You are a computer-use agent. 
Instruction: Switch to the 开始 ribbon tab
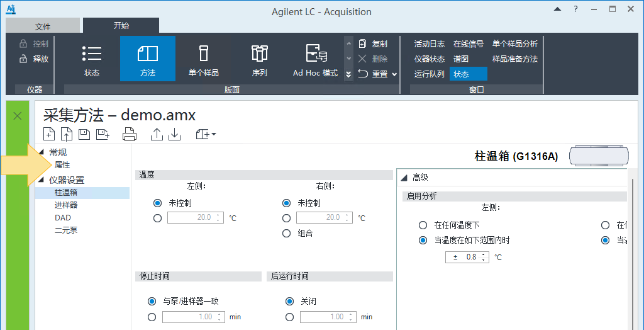tap(121, 26)
